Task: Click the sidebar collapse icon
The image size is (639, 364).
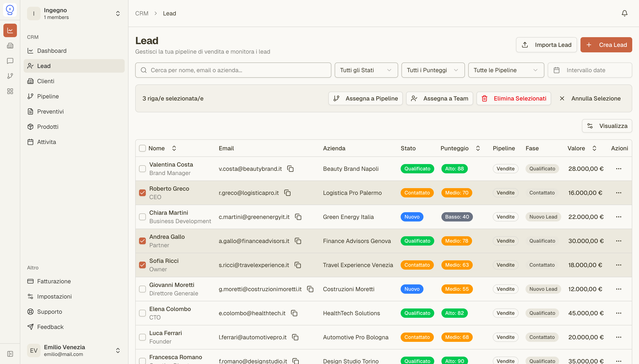Action: (x=10, y=354)
